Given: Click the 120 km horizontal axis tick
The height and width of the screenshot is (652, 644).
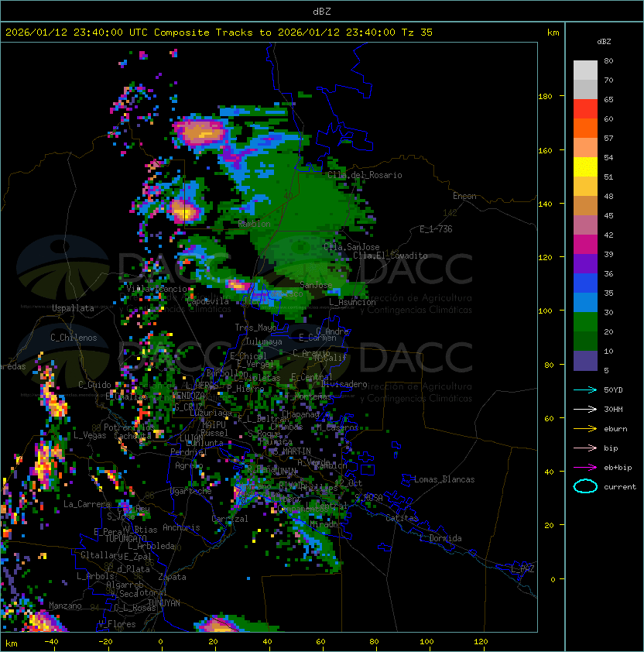Looking at the screenshot, I should (x=481, y=642).
